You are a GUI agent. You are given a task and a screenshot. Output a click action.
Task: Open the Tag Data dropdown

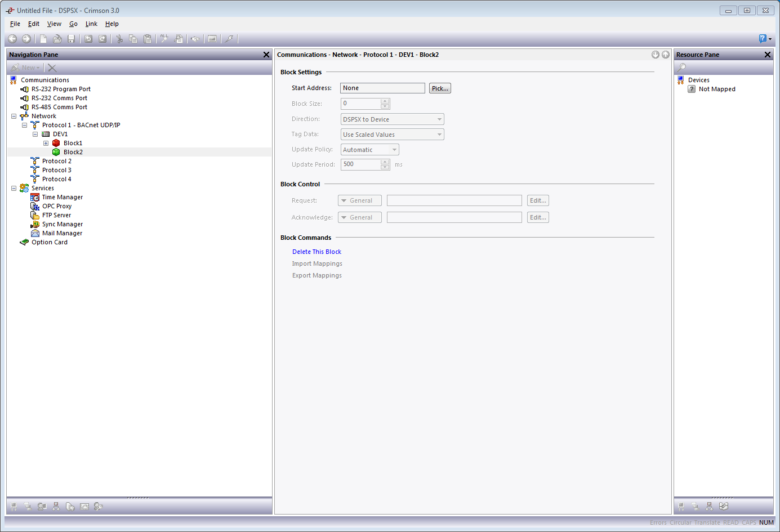tap(393, 135)
